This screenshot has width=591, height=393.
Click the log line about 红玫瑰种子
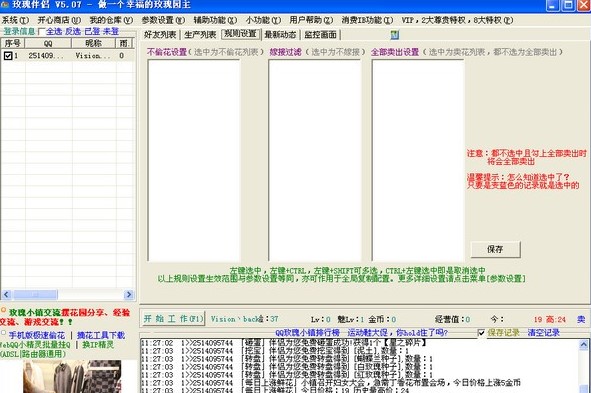point(288,375)
